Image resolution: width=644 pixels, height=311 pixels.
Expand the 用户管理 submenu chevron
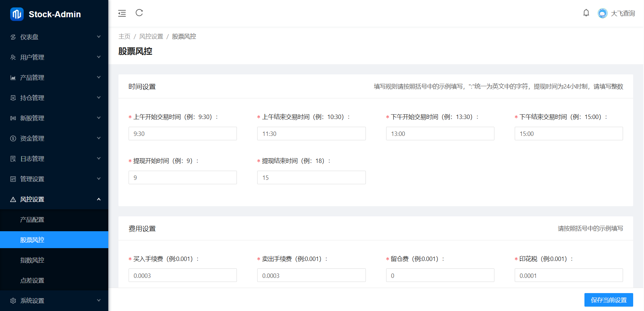[99, 57]
